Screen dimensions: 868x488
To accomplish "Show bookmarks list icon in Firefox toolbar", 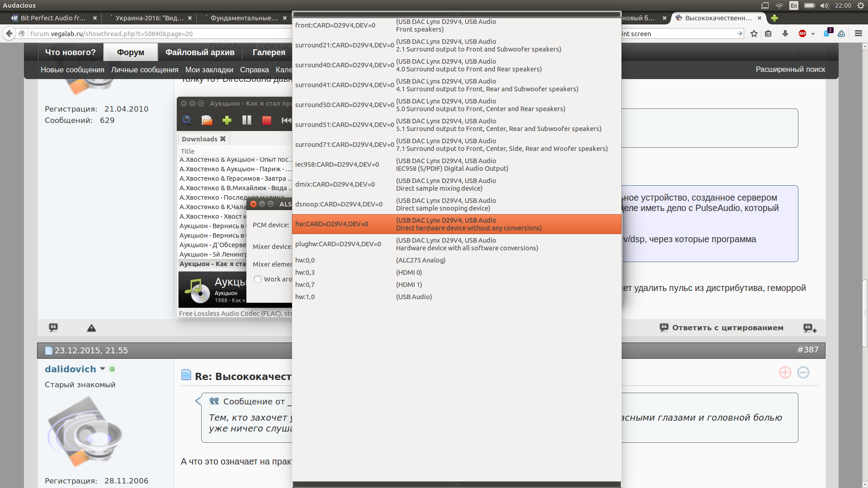I will pyautogui.click(x=768, y=33).
